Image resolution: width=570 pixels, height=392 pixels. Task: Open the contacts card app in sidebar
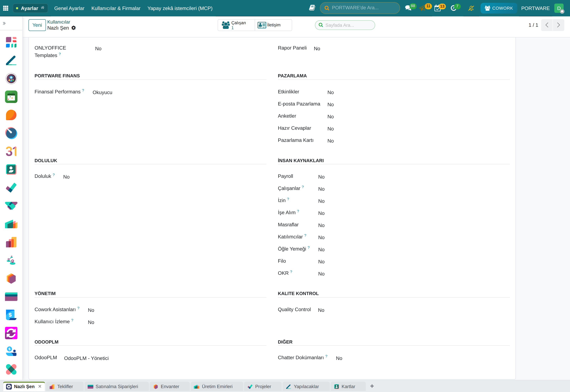[11, 169]
